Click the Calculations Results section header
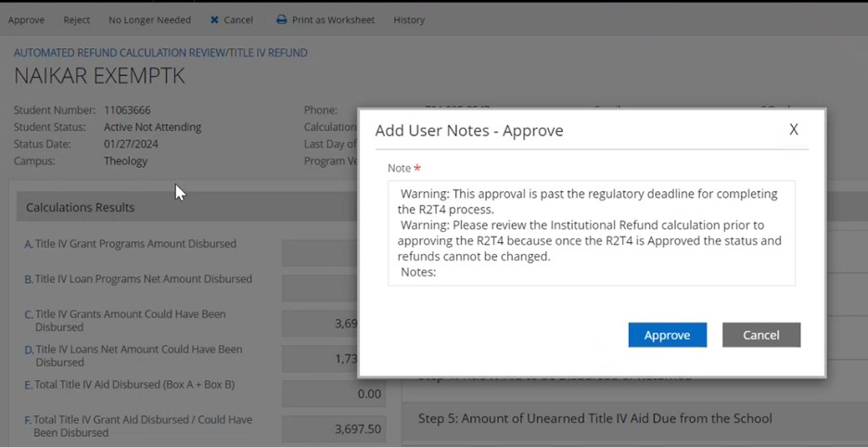The width and height of the screenshot is (868, 447). [188, 207]
